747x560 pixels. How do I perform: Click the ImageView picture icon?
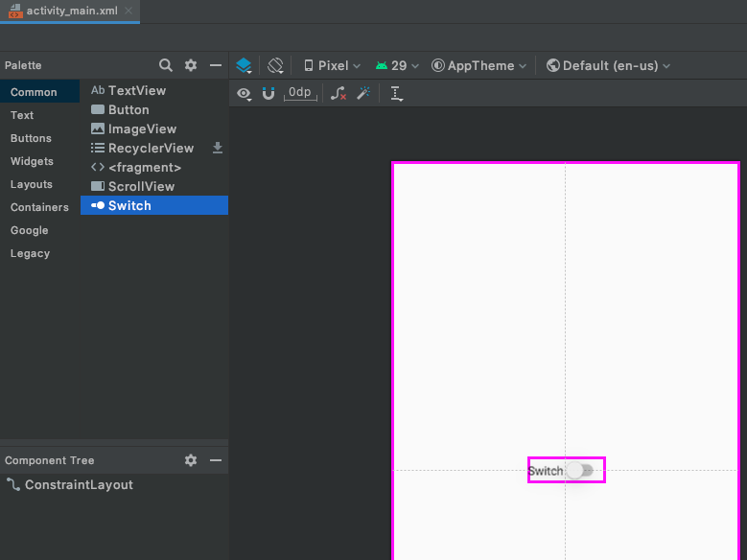pyautogui.click(x=98, y=128)
